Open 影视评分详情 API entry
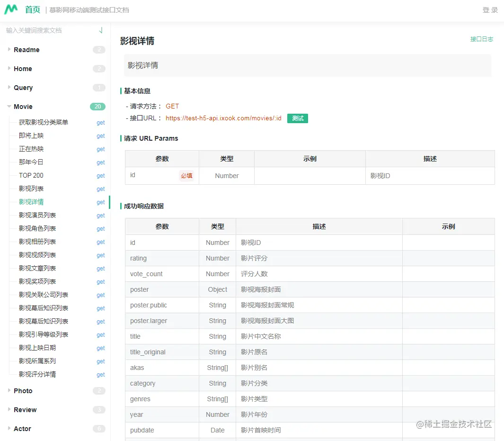The width and height of the screenshot is (504, 441). pos(37,374)
